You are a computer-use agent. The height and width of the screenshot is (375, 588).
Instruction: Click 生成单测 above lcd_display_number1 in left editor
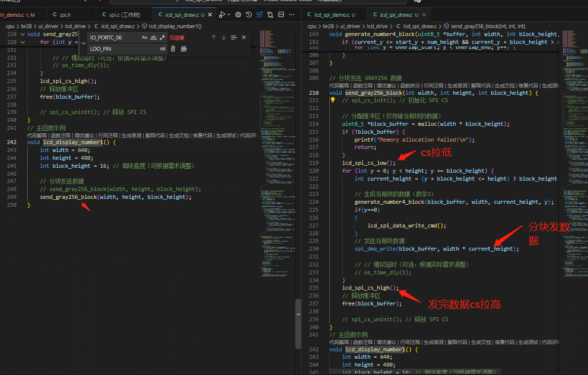click(131, 135)
